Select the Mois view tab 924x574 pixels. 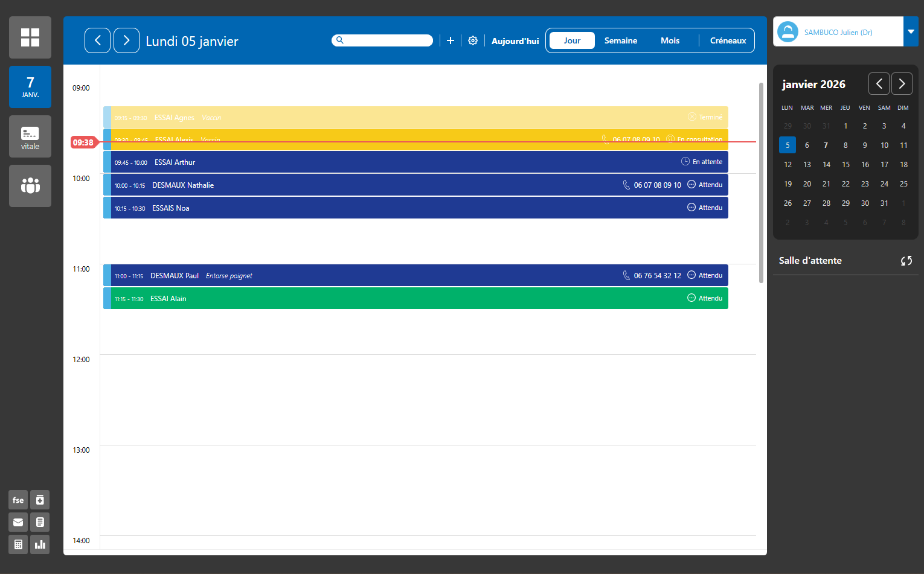[x=670, y=40]
